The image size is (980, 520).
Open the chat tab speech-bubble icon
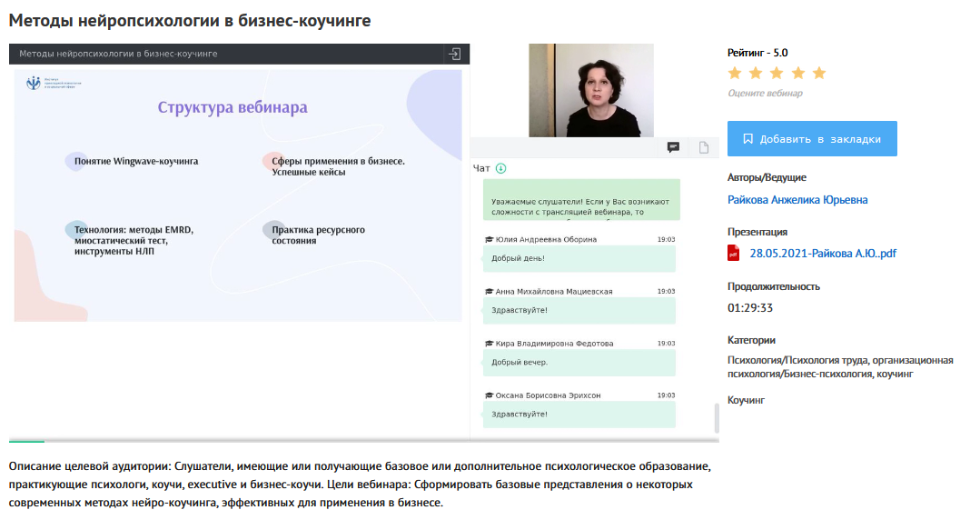pyautogui.click(x=674, y=147)
